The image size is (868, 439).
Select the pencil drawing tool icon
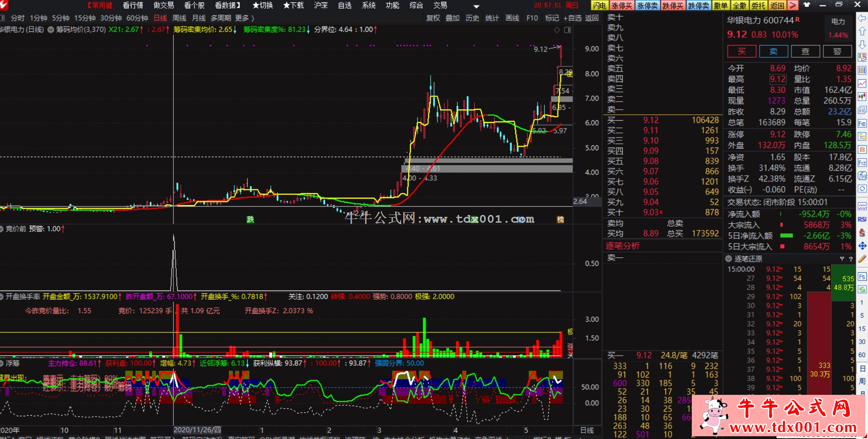[x=862, y=259]
